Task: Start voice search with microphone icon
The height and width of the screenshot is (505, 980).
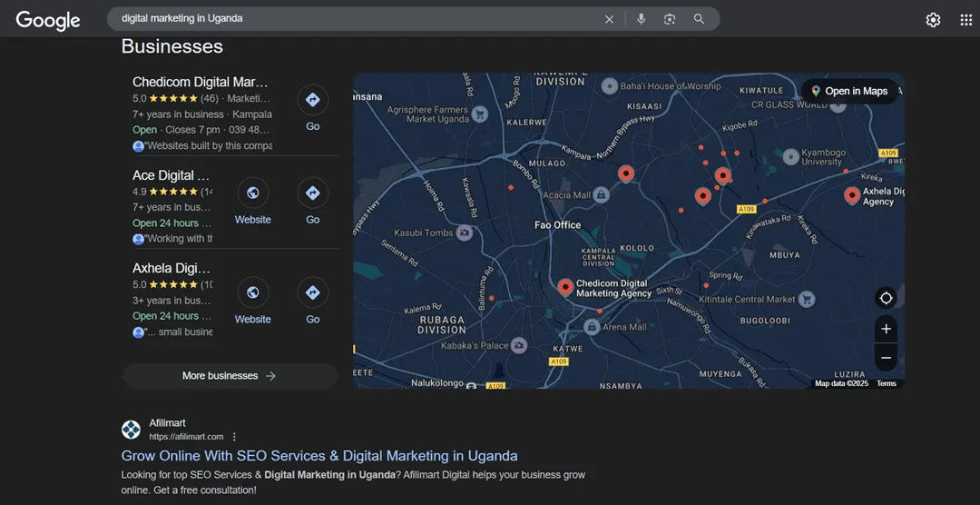Action: [641, 19]
